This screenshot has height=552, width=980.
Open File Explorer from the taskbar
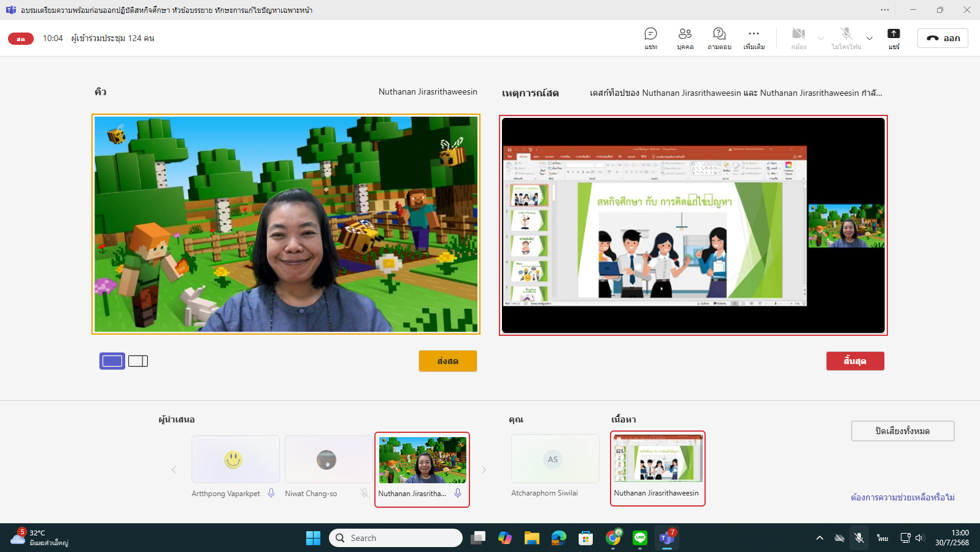532,538
